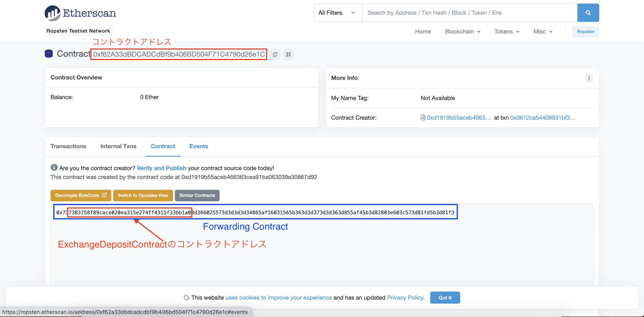
Task: Expand the Misc menu
Action: coord(543,31)
